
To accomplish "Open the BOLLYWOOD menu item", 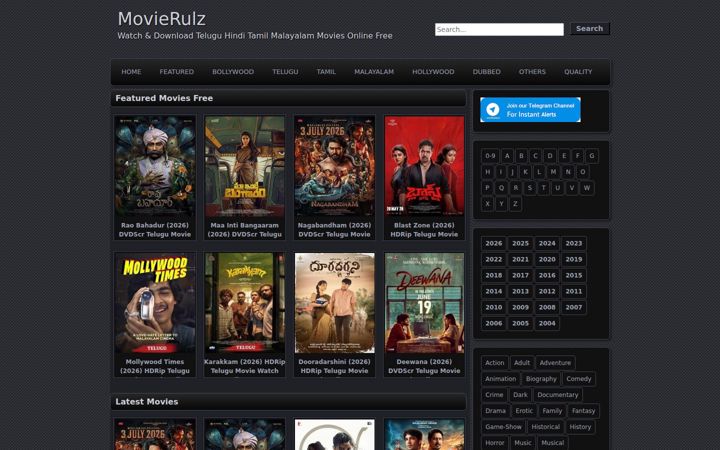I will pyautogui.click(x=233, y=72).
